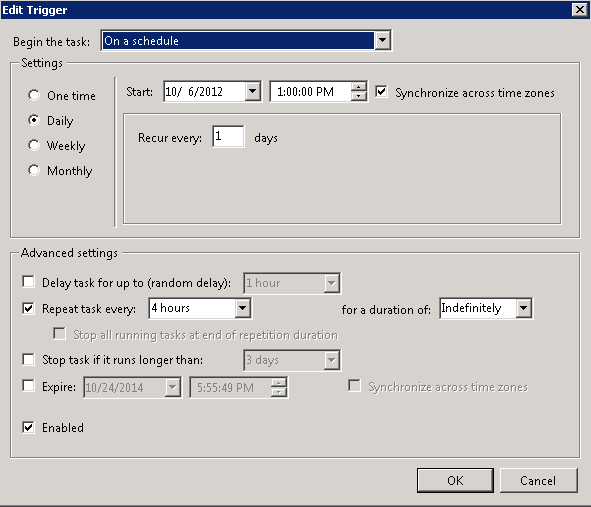Toggle the Repeat task every checkbox
591x507 pixels.
point(29,308)
